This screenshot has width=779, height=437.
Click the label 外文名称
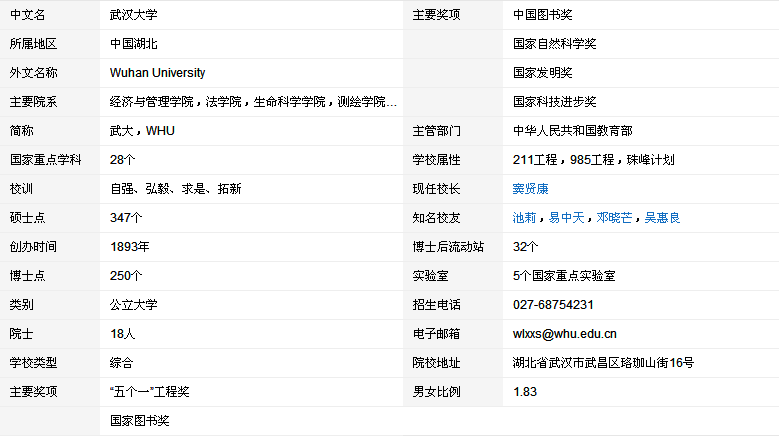(x=33, y=73)
